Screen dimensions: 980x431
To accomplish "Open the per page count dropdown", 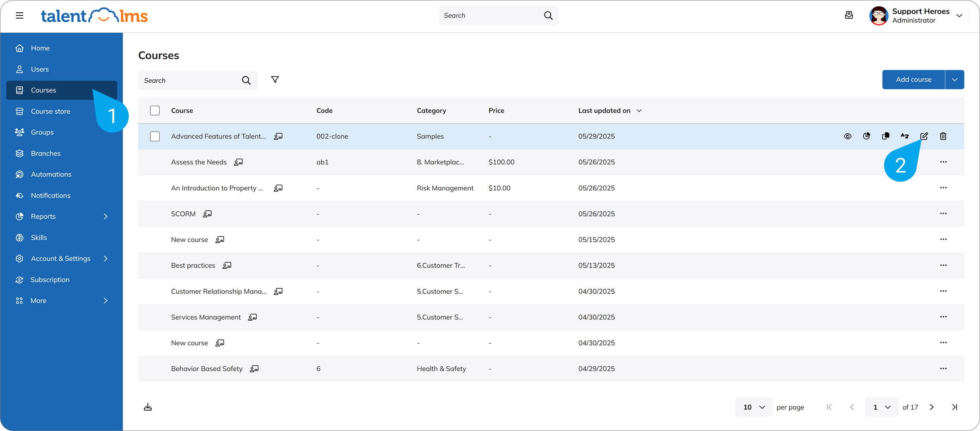I will tap(754, 407).
